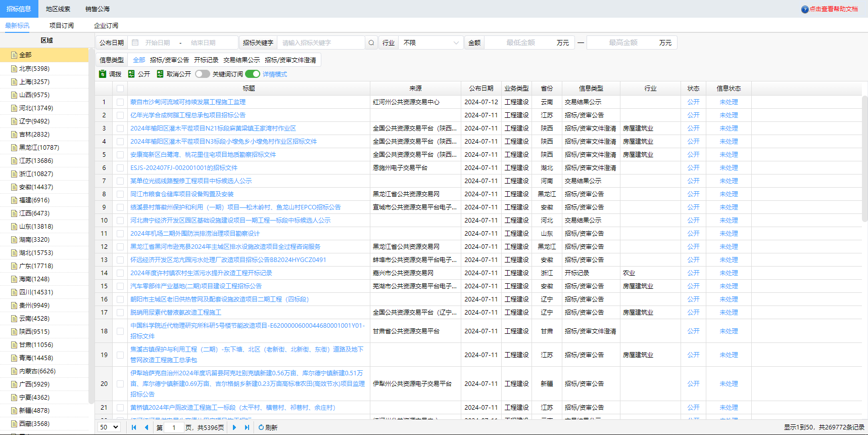Click the calendar icon in date range field
Viewport: 868px width, 435px height.
pyautogui.click(x=135, y=42)
